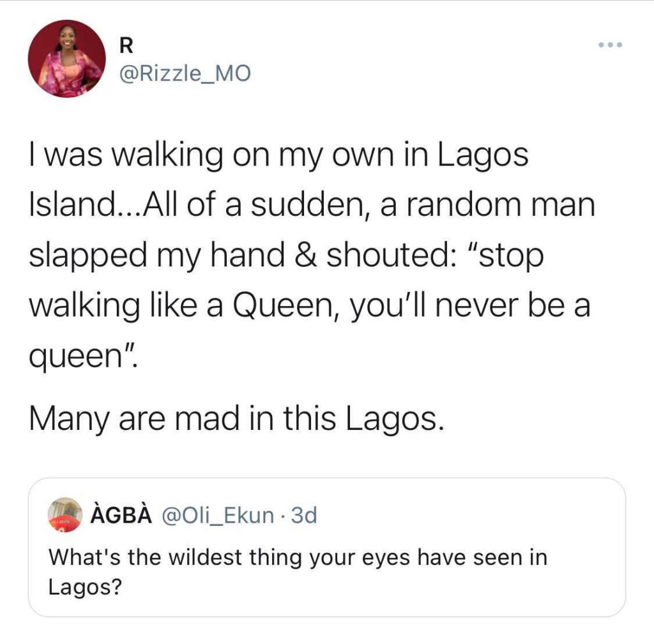Click the ÀGBÀ display name
Screen dimensions: 654x644
122,515
